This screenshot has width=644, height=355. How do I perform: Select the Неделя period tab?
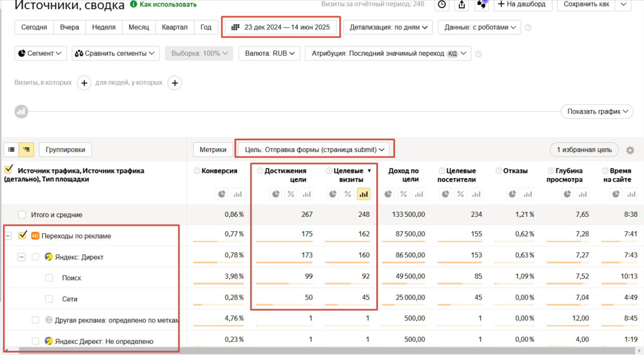(x=104, y=27)
